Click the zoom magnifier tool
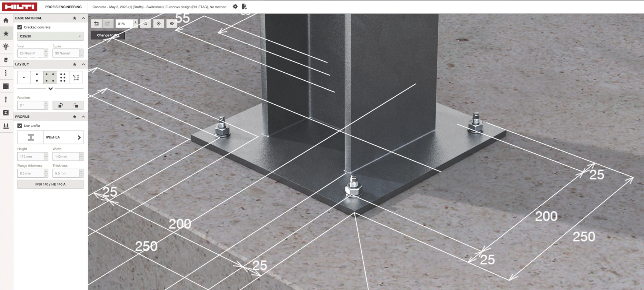Image resolution: width=644 pixels, height=290 pixels. (145, 24)
